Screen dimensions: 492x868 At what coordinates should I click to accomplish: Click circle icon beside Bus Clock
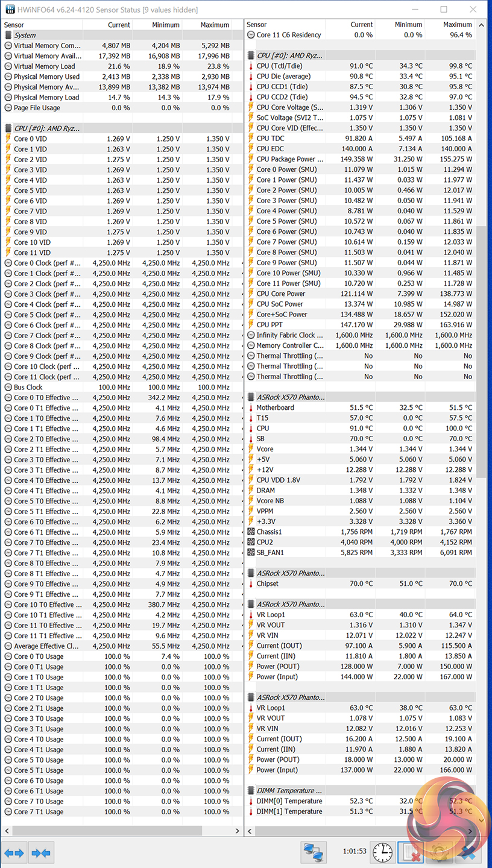click(x=8, y=388)
